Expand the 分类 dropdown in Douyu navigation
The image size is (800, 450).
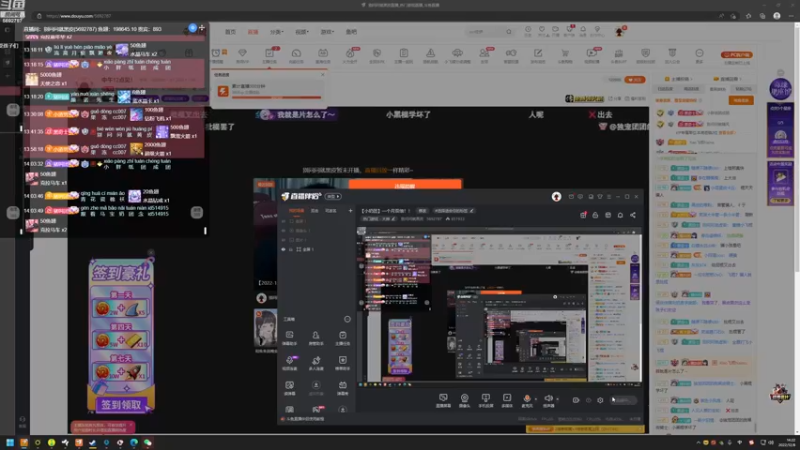[x=277, y=32]
